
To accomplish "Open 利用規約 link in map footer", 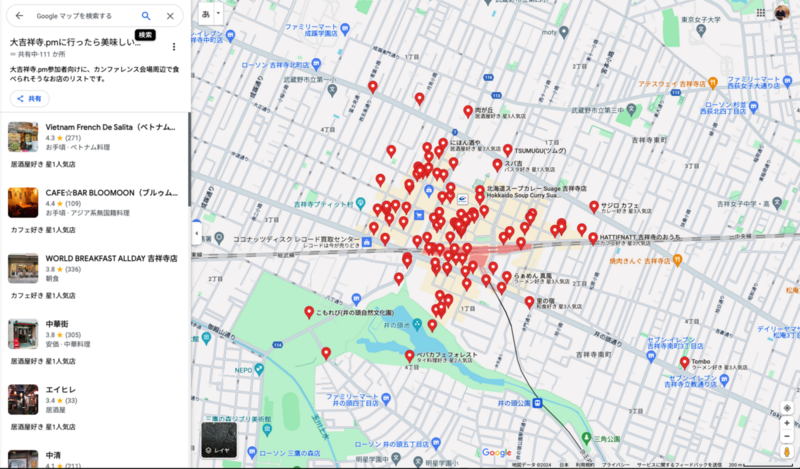I will click(585, 465).
